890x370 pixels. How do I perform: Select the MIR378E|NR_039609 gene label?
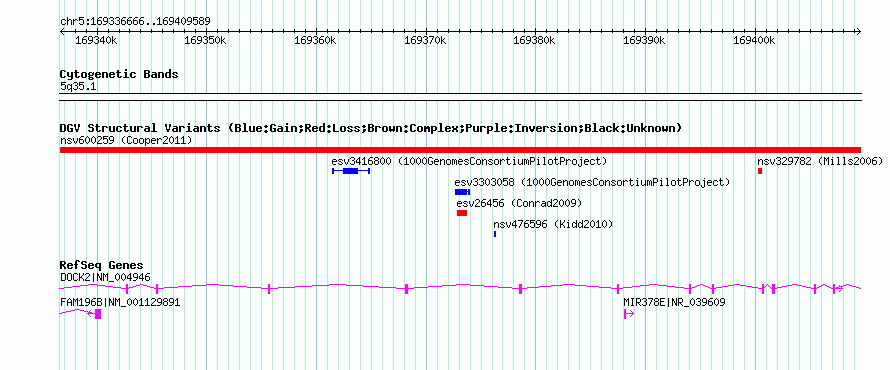pos(674,302)
